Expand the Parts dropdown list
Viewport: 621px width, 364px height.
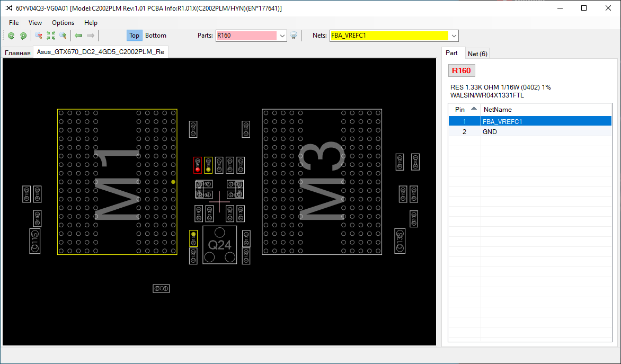pyautogui.click(x=282, y=36)
